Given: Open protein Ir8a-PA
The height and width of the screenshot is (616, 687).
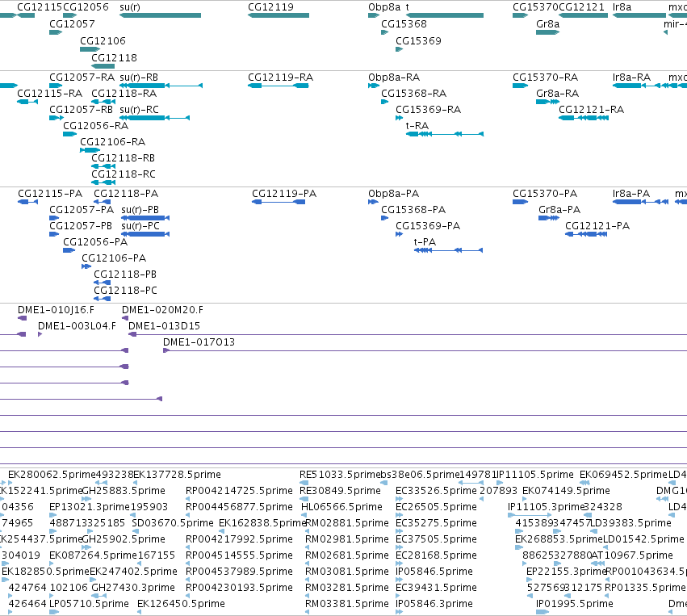Looking at the screenshot, I should point(631,194).
